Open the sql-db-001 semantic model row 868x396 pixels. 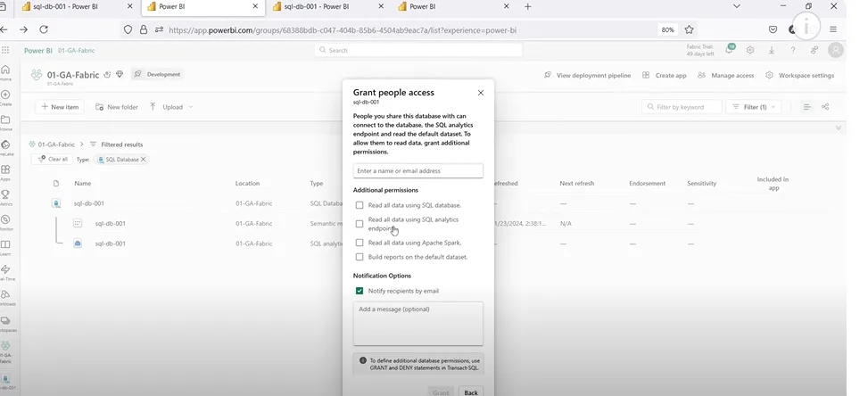[x=110, y=224]
